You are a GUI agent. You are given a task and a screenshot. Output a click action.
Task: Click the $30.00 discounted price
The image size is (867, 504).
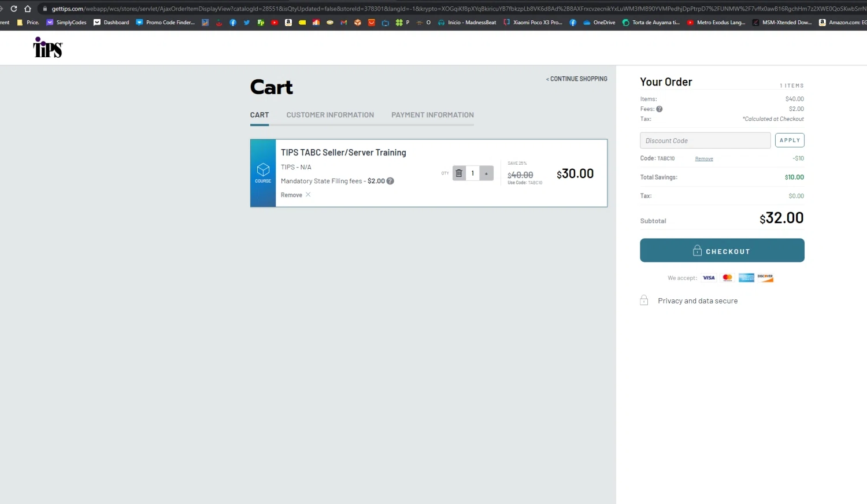click(x=575, y=174)
